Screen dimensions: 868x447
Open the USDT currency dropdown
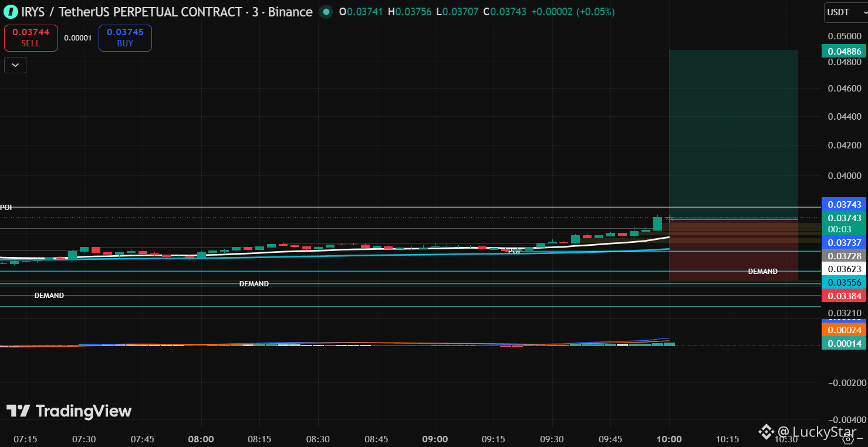click(846, 12)
